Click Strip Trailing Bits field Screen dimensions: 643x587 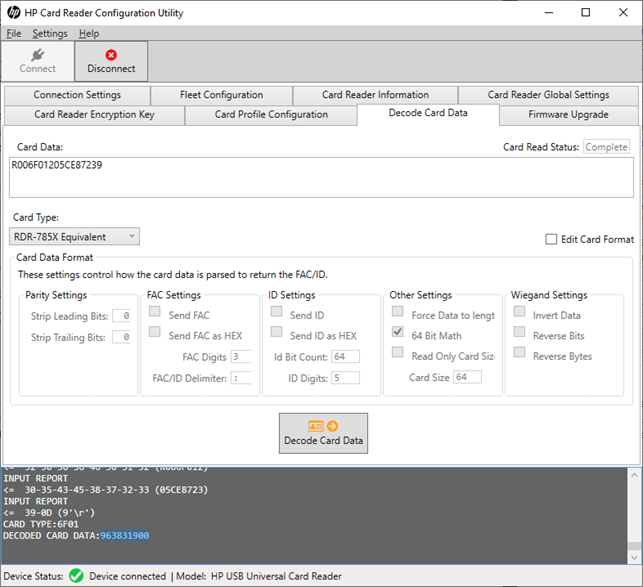pyautogui.click(x=122, y=337)
